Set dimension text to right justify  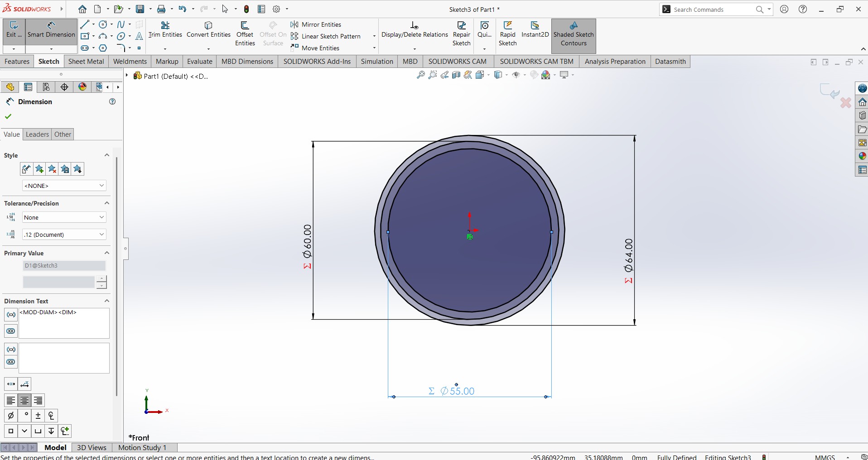point(38,401)
